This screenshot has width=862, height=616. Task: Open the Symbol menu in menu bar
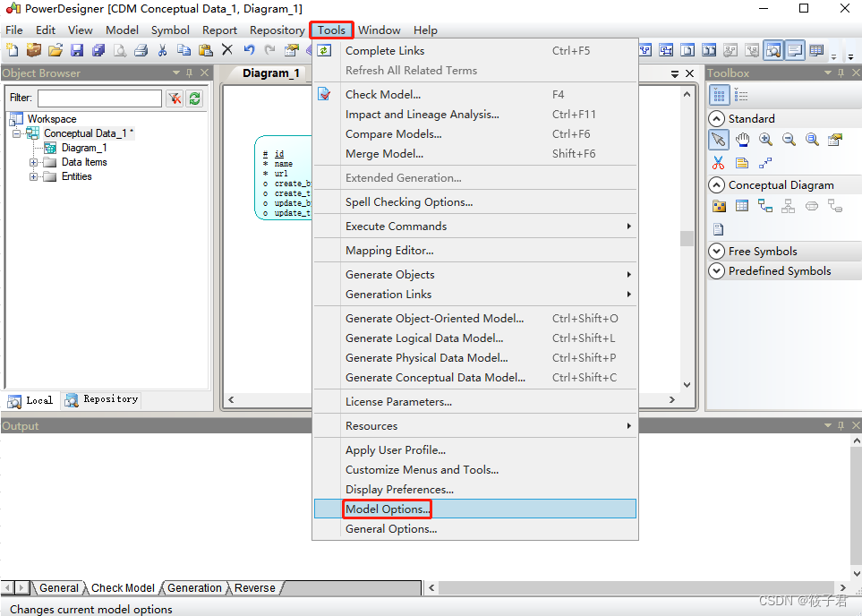click(x=170, y=30)
